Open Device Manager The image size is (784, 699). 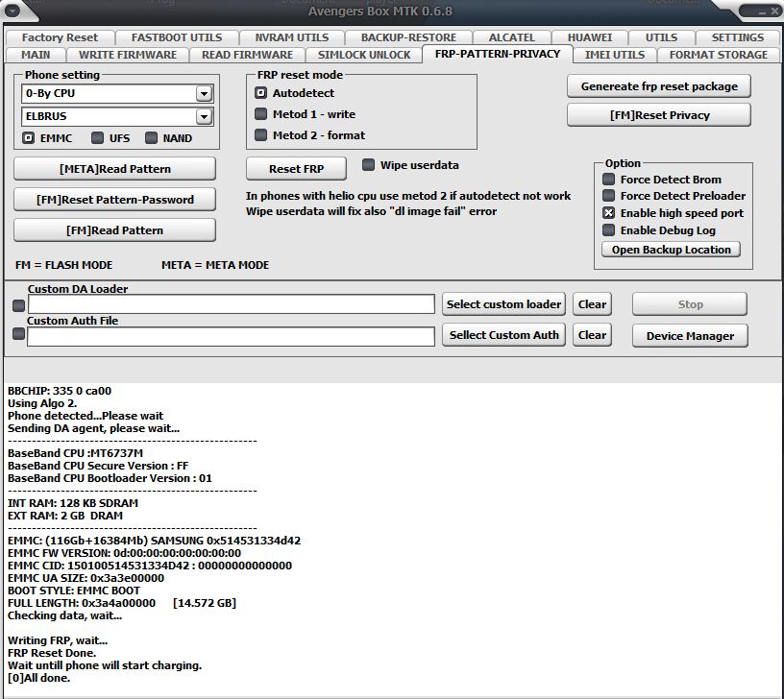[690, 336]
